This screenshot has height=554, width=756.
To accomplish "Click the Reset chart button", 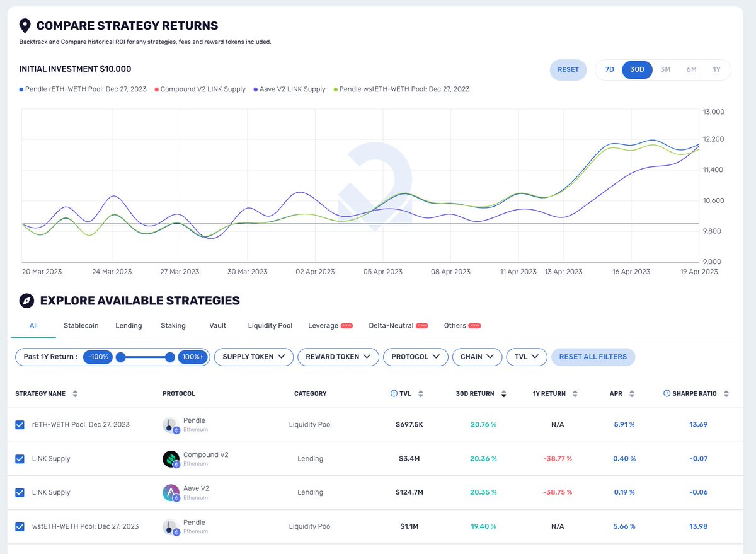I will (x=568, y=69).
